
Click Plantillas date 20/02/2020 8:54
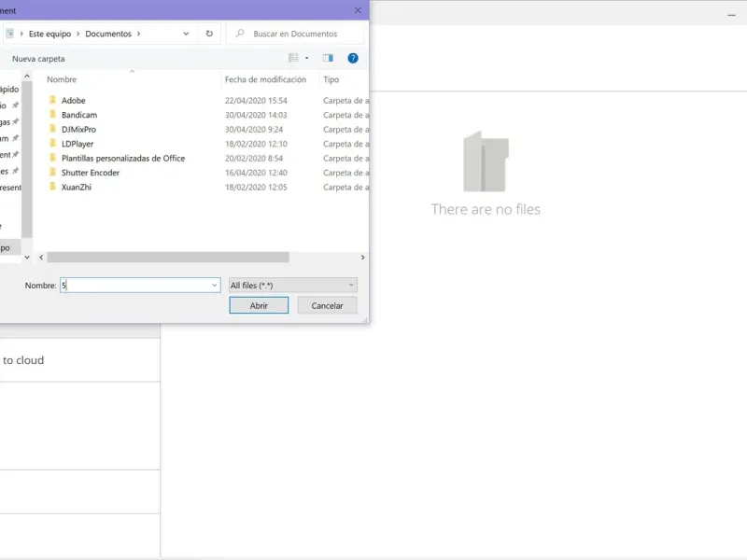click(254, 158)
